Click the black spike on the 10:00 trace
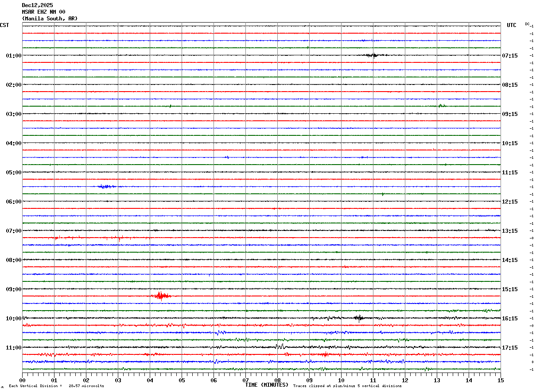536x392 pixels. (x=358, y=317)
